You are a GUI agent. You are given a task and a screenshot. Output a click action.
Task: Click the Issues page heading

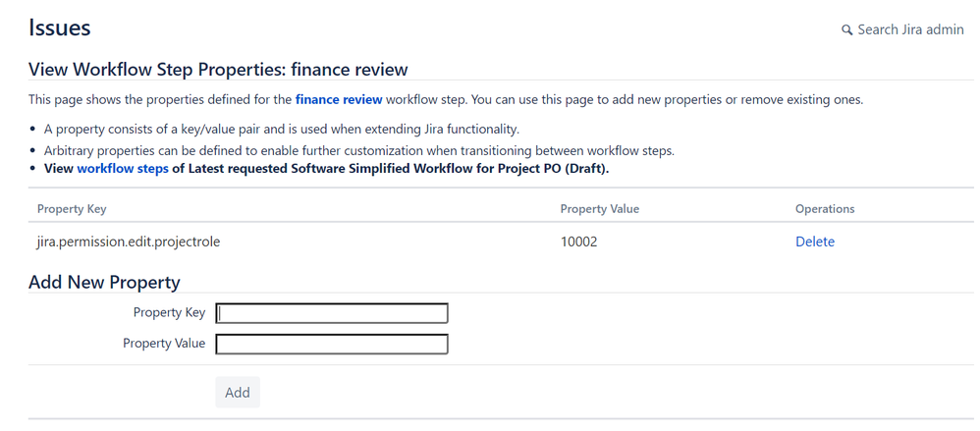click(60, 27)
